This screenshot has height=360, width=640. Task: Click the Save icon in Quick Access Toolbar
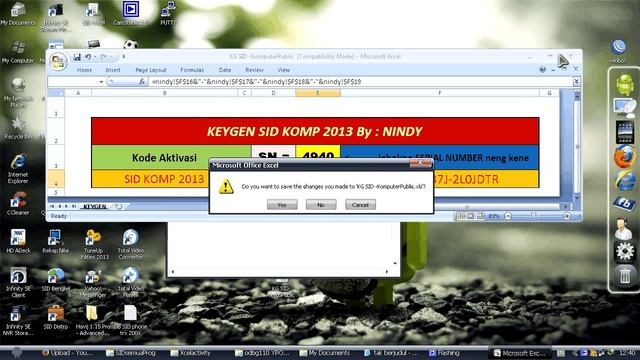[x=77, y=57]
